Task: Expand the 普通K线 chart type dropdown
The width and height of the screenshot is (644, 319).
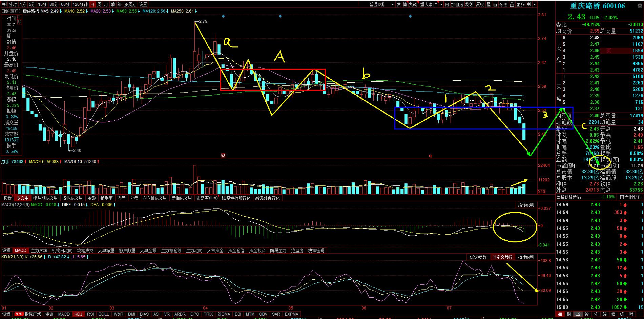Action: tap(393, 4)
